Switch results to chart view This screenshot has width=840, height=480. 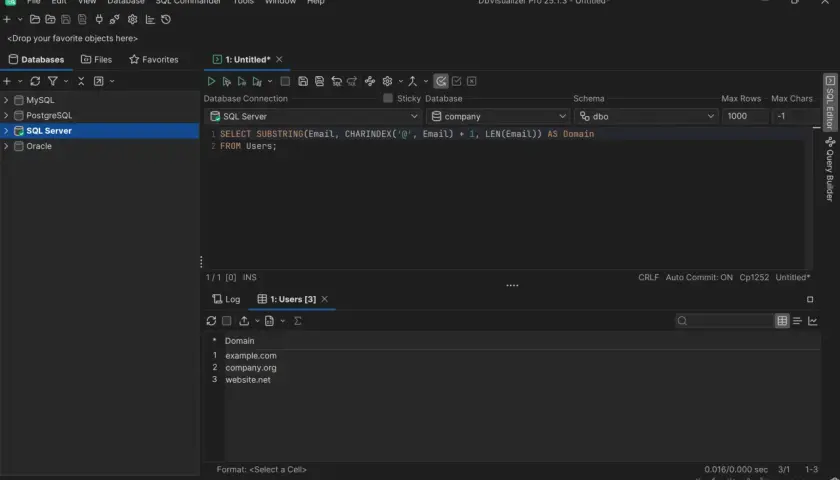click(x=813, y=321)
